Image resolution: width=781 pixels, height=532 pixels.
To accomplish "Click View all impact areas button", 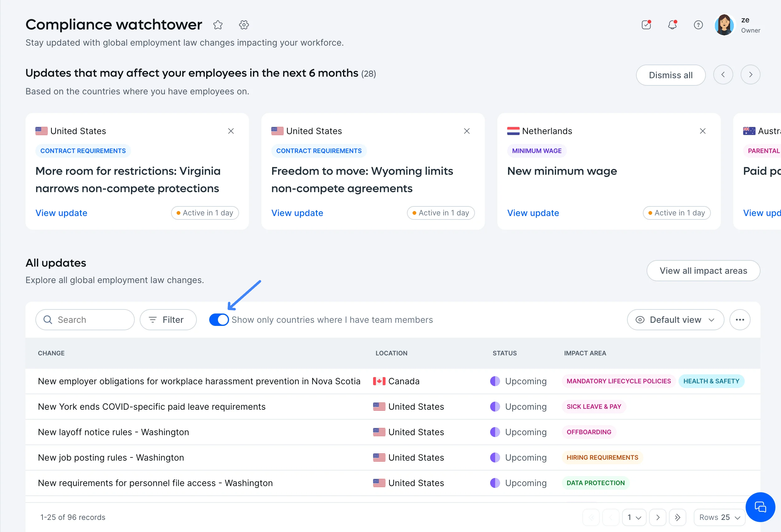I will pos(703,271).
